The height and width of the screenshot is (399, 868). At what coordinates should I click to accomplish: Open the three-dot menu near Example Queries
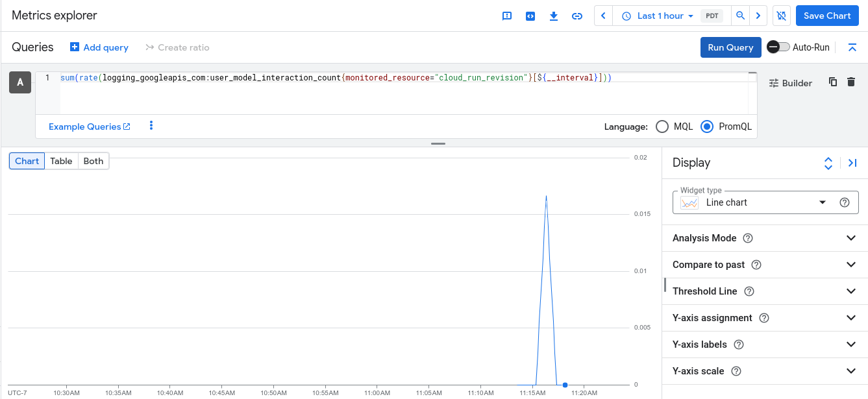151,126
